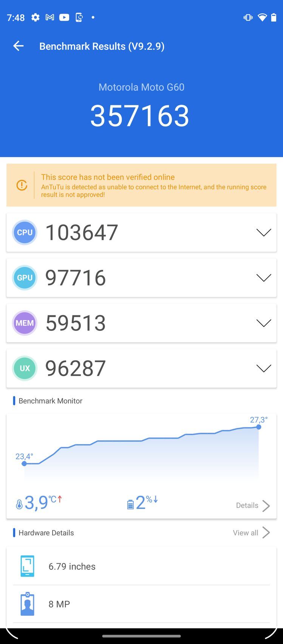Tap the orange warning exclamation icon

pyautogui.click(x=22, y=185)
